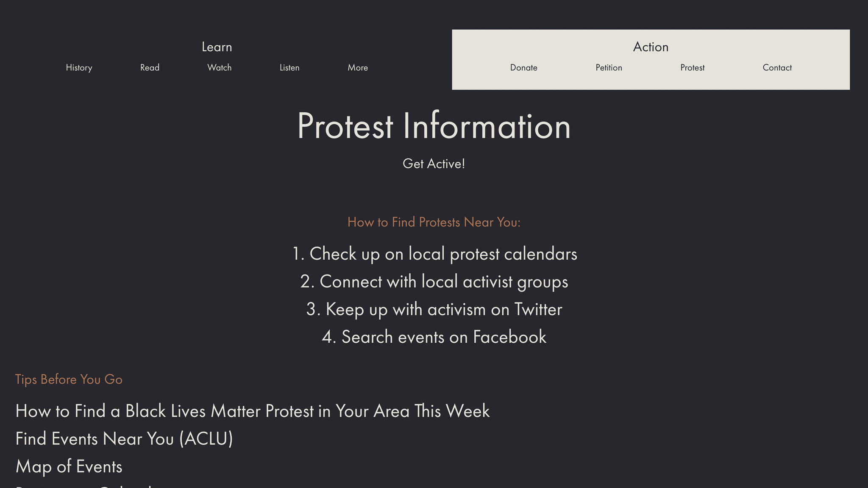This screenshot has height=488, width=868.
Task: Go to the Donate page
Action: tap(523, 68)
